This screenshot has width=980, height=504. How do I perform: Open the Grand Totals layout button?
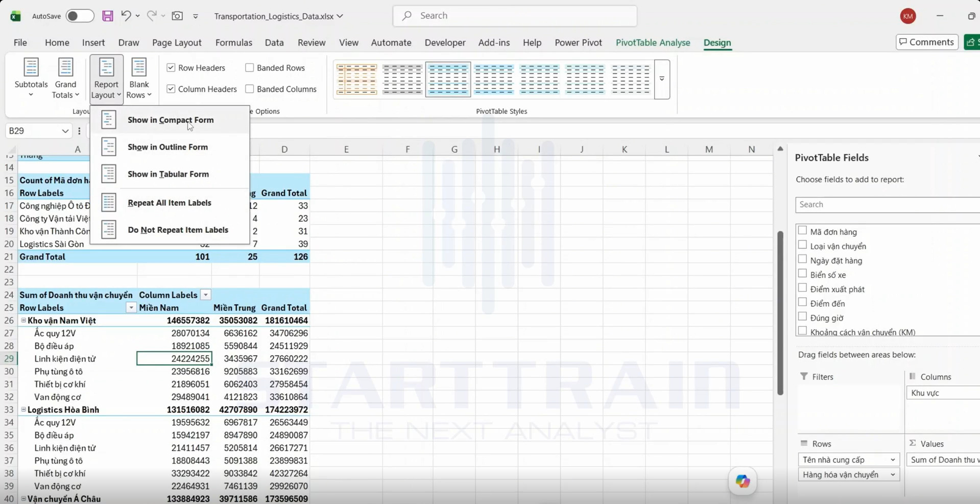[x=65, y=78]
